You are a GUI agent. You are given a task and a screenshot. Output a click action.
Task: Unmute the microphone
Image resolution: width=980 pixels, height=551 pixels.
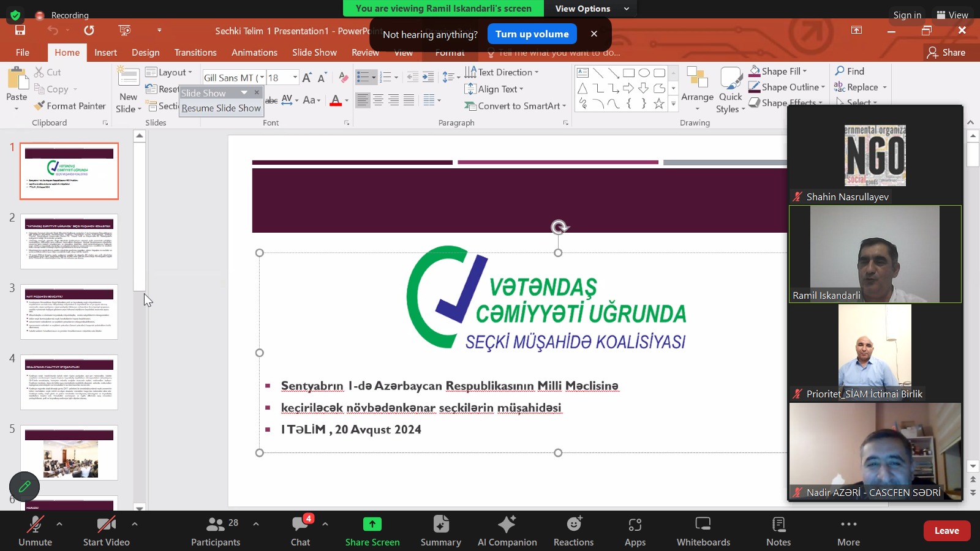(35, 531)
